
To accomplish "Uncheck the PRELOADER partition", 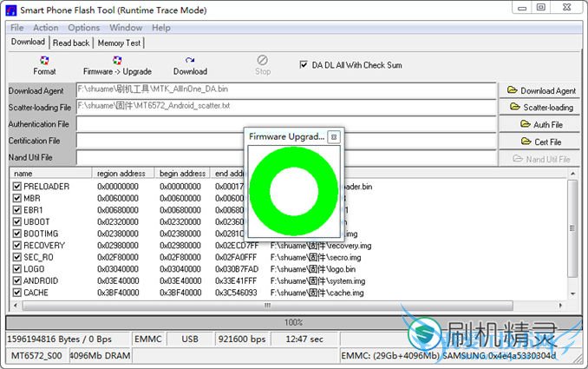I will pos(17,187).
